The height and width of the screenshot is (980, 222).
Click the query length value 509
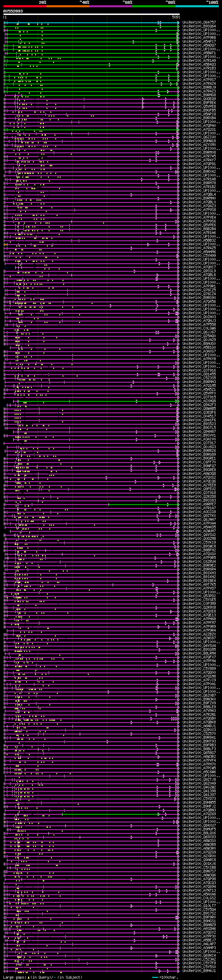(175, 17)
